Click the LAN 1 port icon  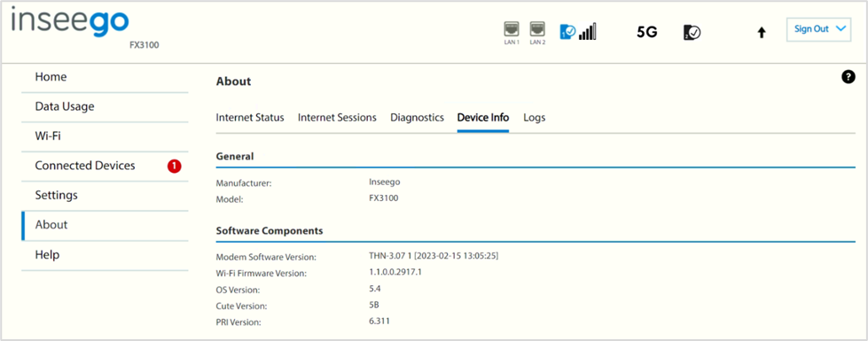tap(512, 28)
